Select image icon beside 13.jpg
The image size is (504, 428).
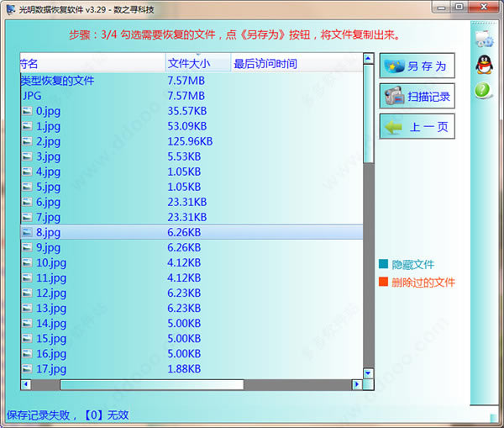(x=27, y=308)
